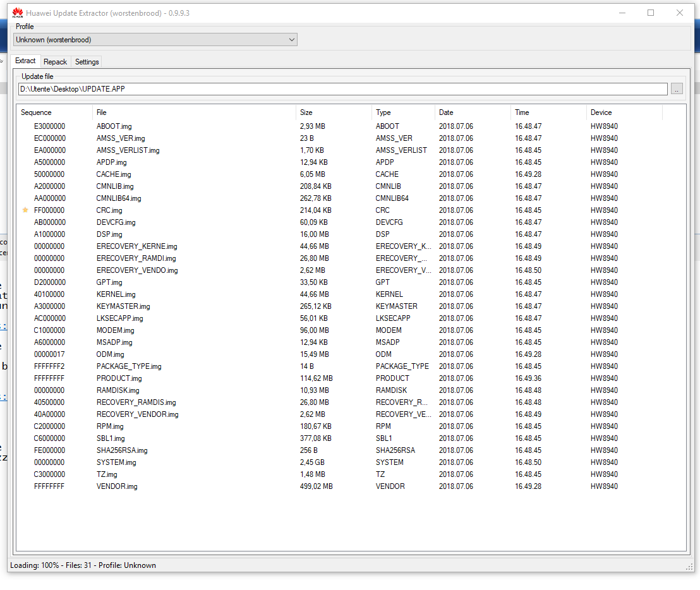Viewport: 700px width, 590px height.
Task: Sort by the Type column header
Action: pos(403,112)
